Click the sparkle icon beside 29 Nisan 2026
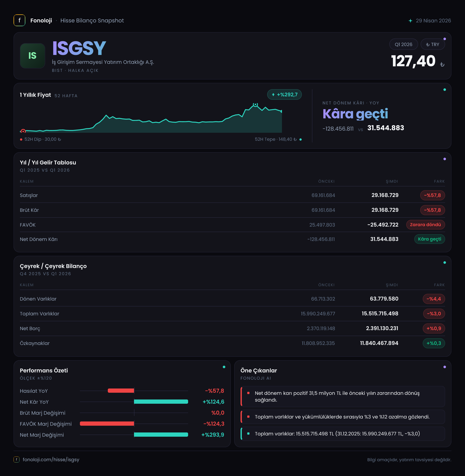The image size is (465, 476). [410, 21]
